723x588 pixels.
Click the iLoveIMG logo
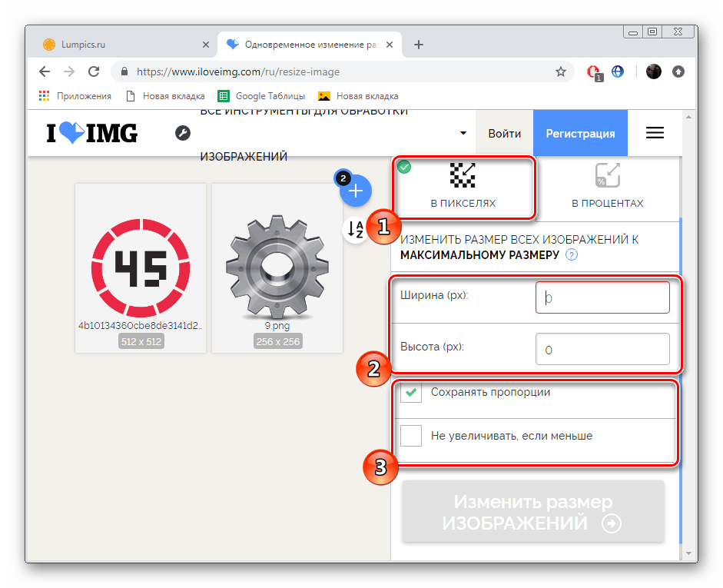pos(91,133)
